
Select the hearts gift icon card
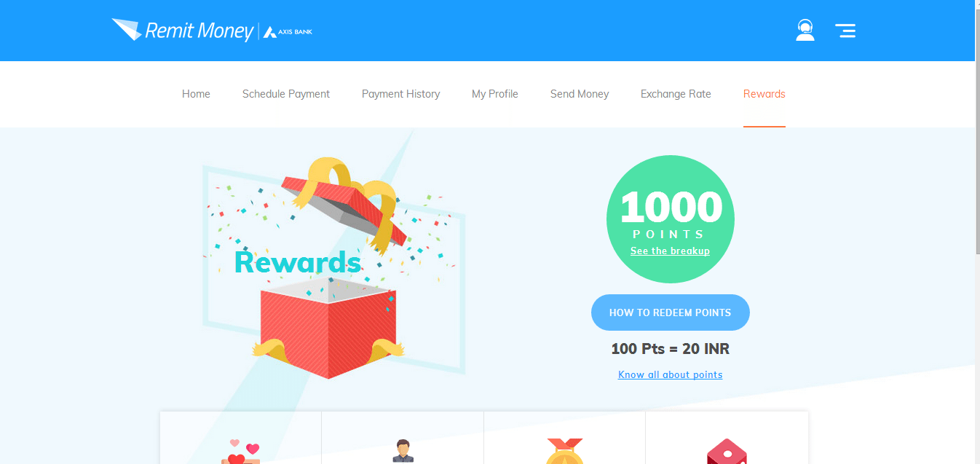pos(241,438)
